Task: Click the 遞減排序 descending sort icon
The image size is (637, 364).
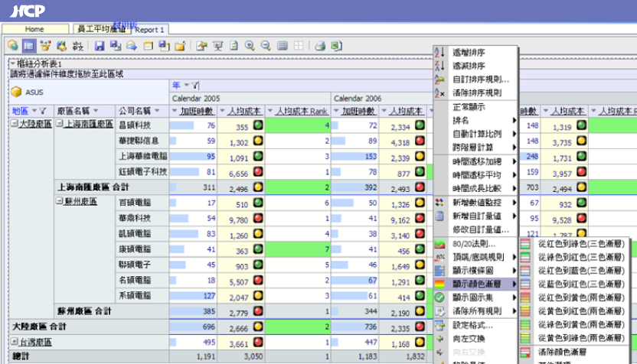Action: click(x=440, y=66)
